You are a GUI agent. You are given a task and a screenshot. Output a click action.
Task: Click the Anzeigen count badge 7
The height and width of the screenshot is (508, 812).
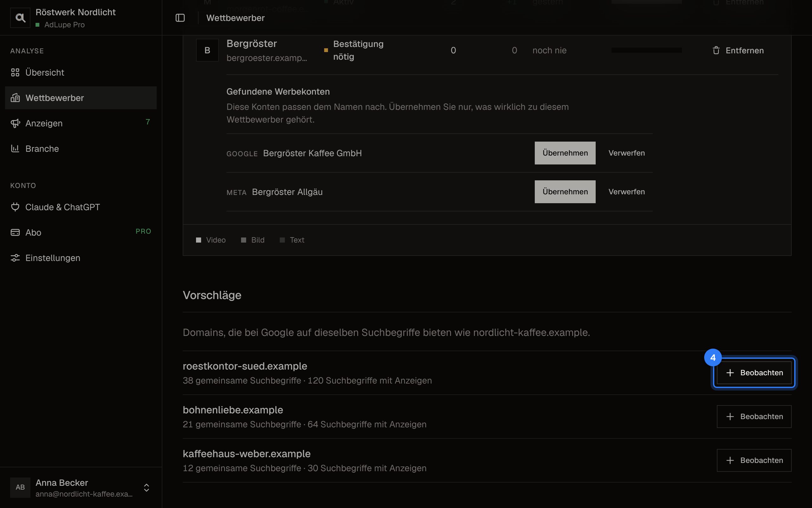[x=147, y=122]
